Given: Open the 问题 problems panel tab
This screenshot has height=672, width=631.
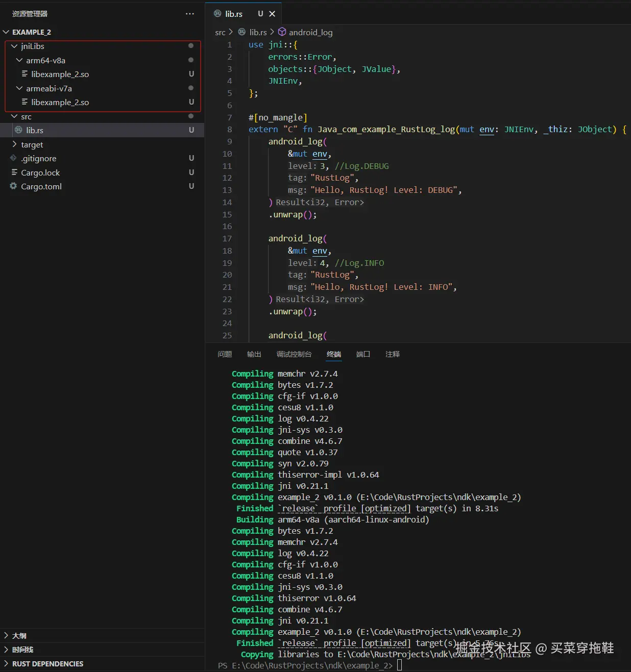Looking at the screenshot, I should pos(225,354).
